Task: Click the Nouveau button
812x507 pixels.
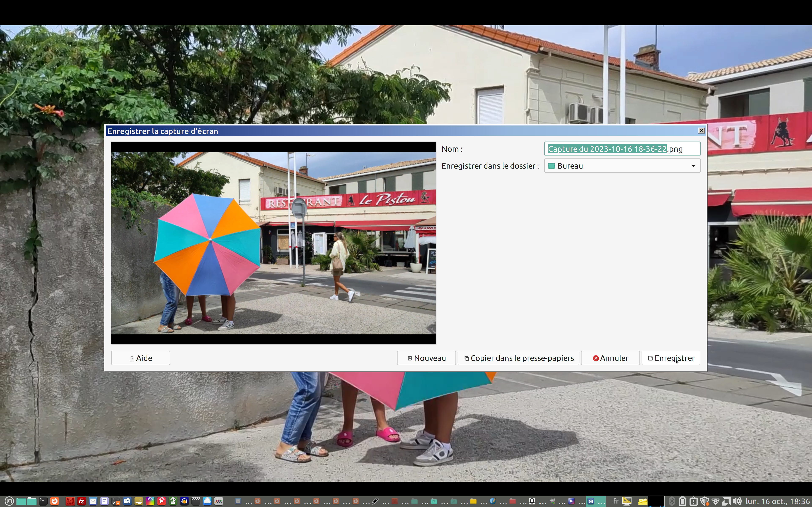Action: [426, 358]
